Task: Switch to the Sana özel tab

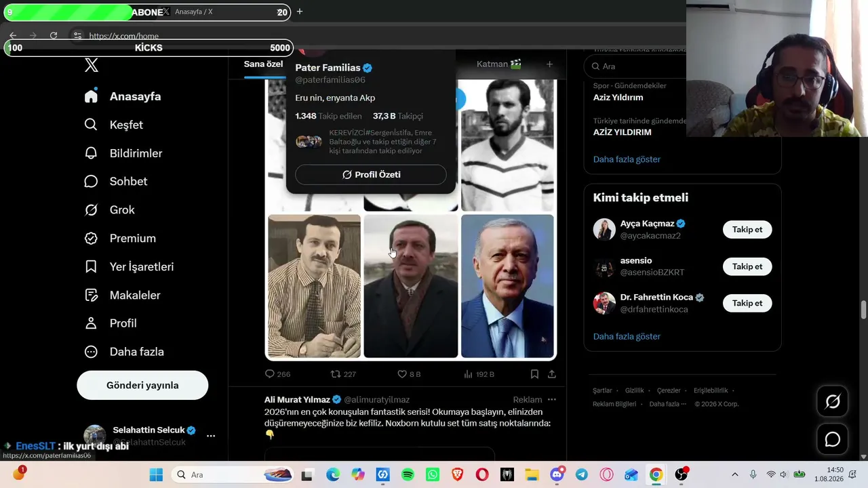Action: click(x=263, y=64)
